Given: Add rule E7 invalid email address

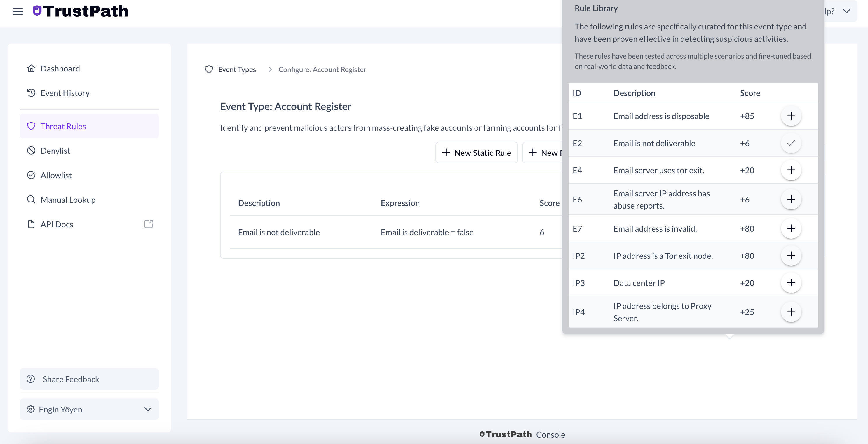Looking at the screenshot, I should [x=792, y=228].
